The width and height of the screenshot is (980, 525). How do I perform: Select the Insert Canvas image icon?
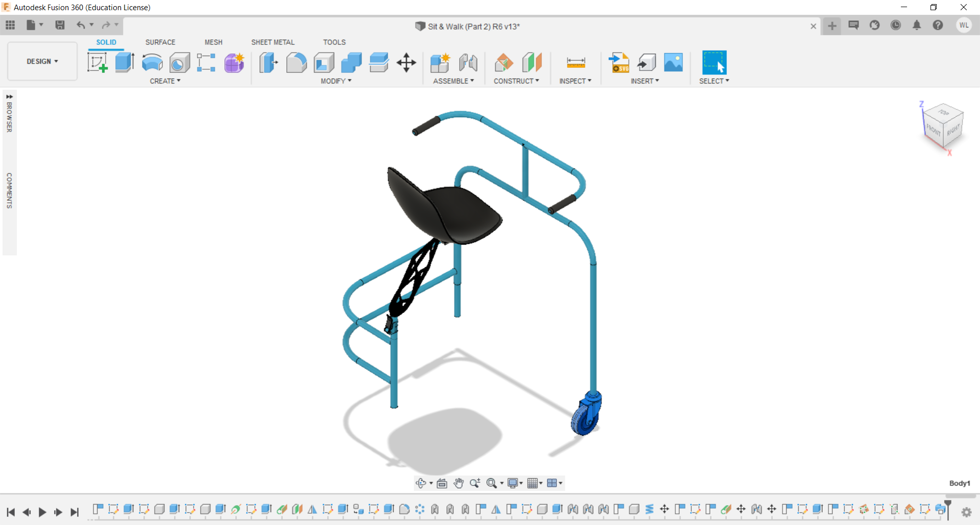coord(673,62)
